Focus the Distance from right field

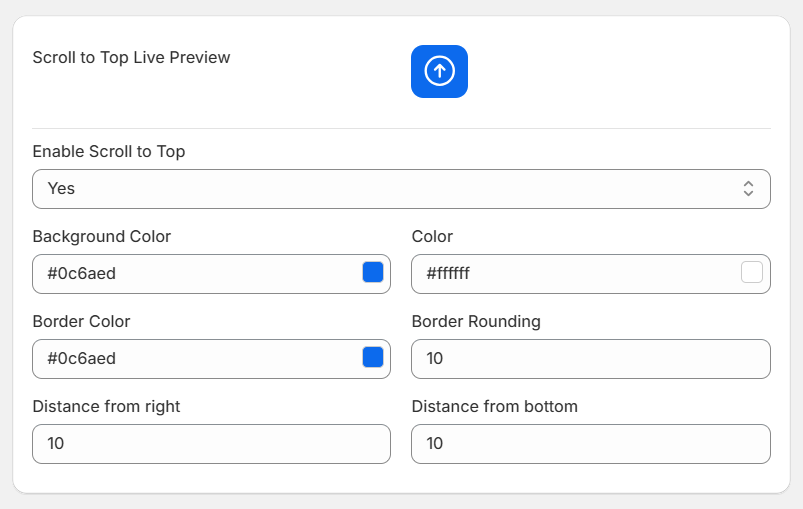pos(211,444)
